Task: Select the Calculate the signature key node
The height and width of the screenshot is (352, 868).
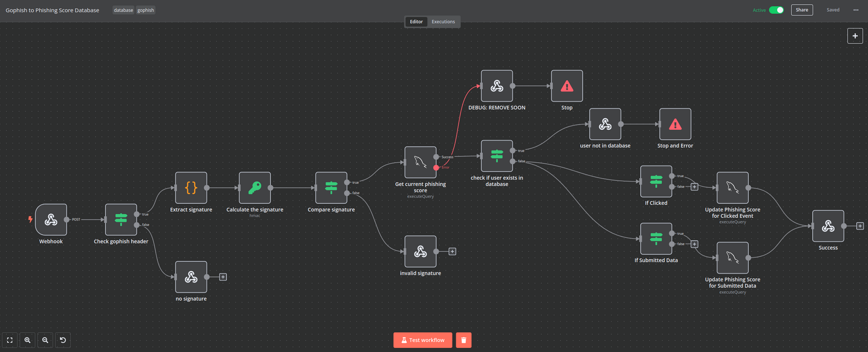Action: point(255,188)
